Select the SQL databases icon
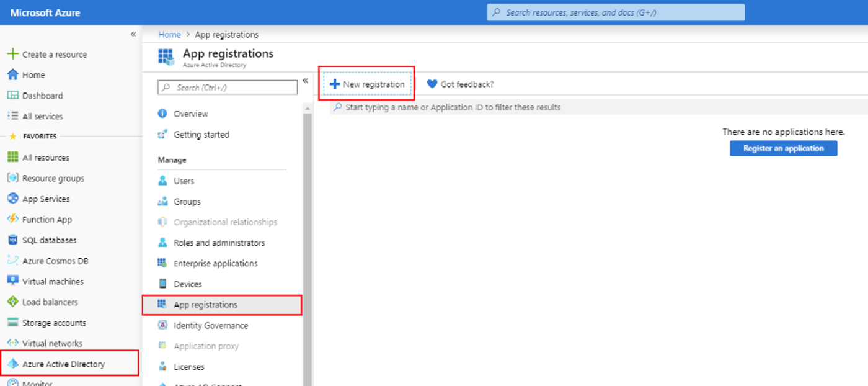The image size is (868, 386). click(x=12, y=240)
